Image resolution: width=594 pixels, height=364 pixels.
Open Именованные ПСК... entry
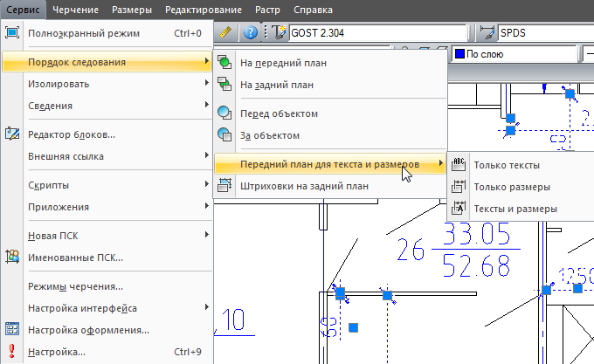click(107, 258)
